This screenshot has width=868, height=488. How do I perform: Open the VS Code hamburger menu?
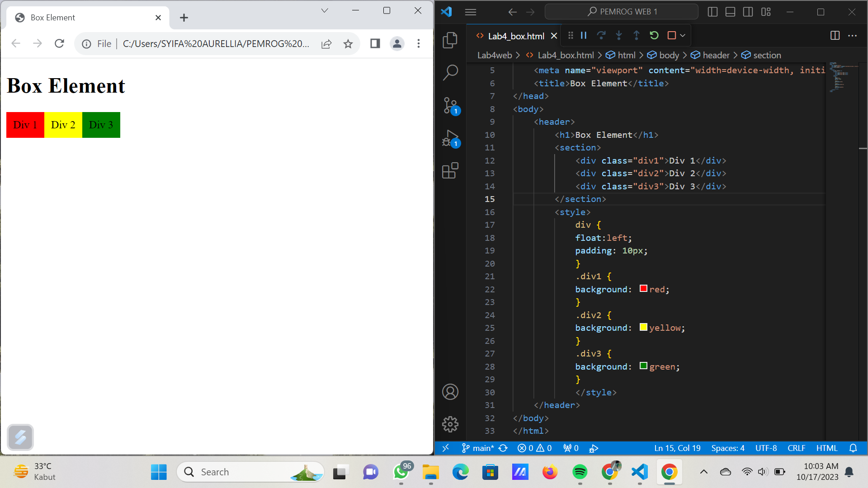[470, 12]
